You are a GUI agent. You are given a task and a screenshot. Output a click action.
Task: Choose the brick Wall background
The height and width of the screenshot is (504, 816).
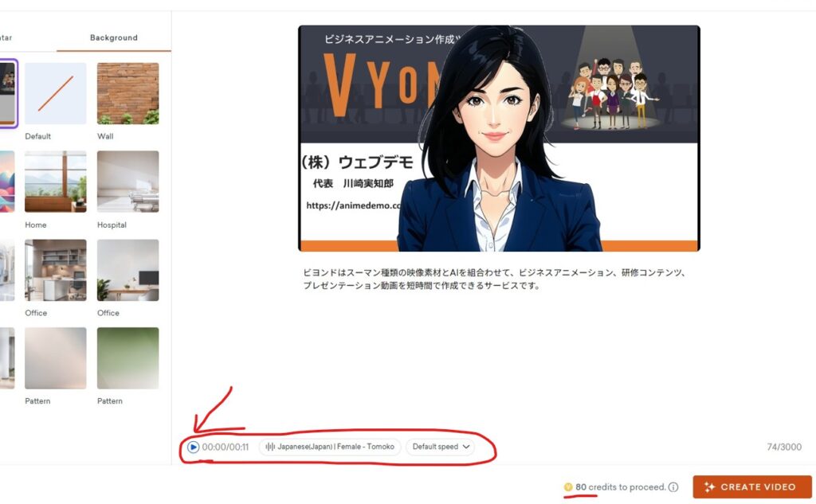(127, 93)
